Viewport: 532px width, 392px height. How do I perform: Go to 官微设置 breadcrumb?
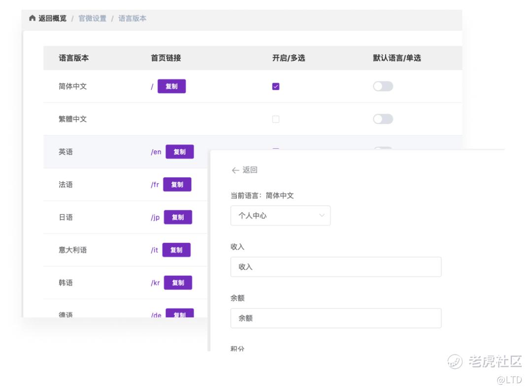[x=93, y=19]
